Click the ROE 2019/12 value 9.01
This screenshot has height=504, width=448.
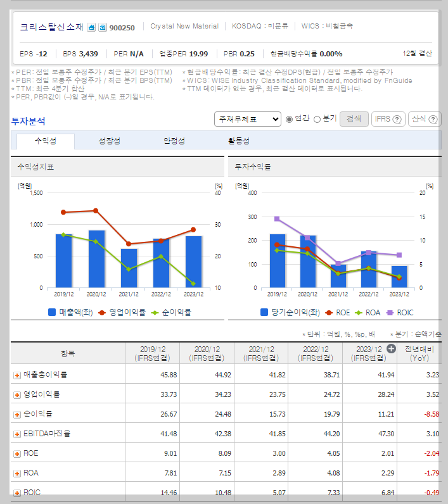170,453
